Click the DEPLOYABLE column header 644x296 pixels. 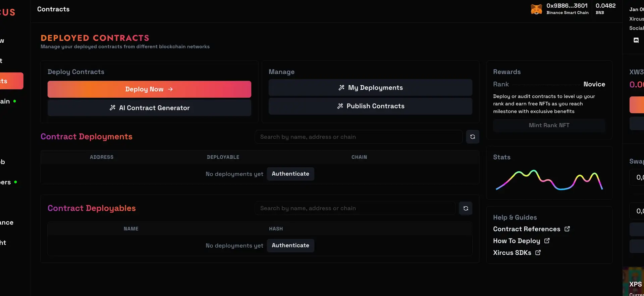(223, 157)
